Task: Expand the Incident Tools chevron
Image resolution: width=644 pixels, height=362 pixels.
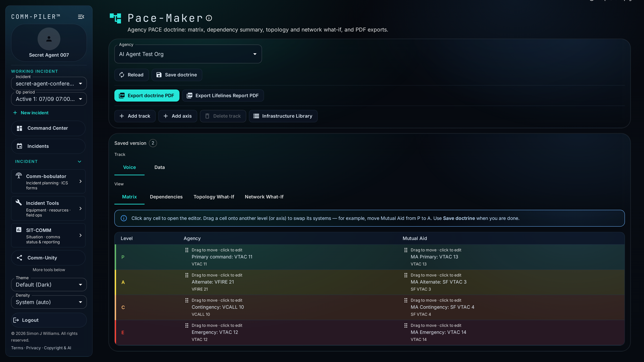Action: 80,208
